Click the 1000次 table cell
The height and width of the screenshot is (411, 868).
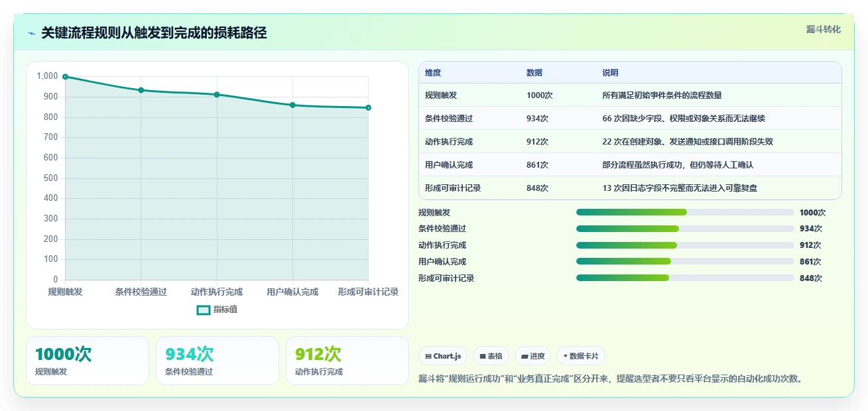click(x=540, y=95)
